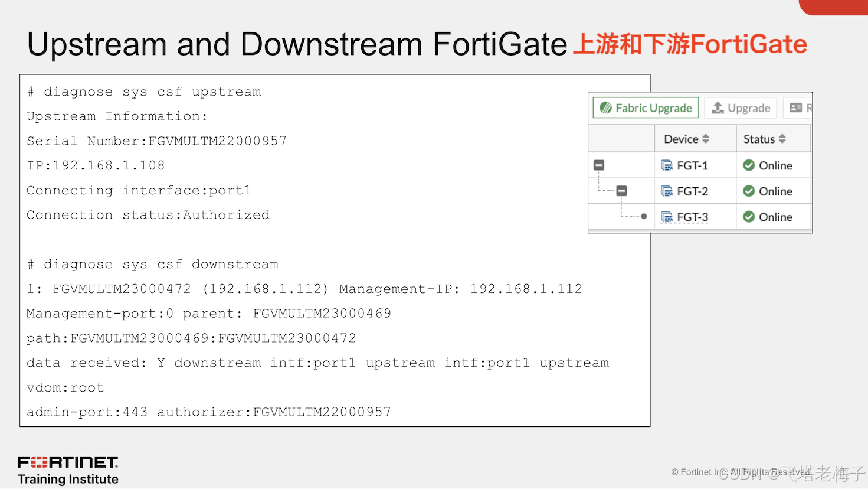The height and width of the screenshot is (489, 868).
Task: Click the FGT-3 Online status checkmark
Action: pyautogui.click(x=749, y=217)
